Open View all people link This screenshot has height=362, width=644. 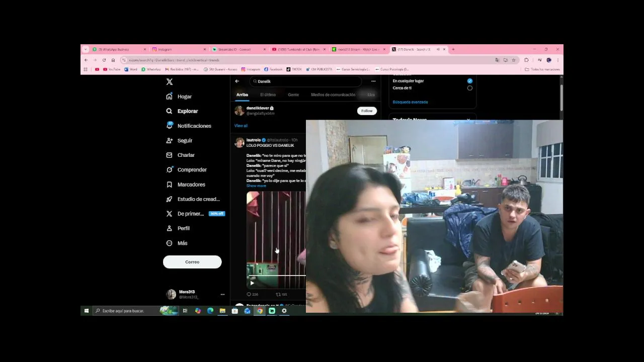(241, 126)
